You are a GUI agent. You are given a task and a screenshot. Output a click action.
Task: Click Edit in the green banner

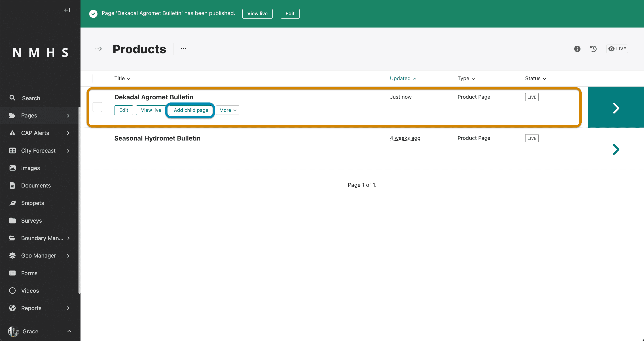coord(290,13)
